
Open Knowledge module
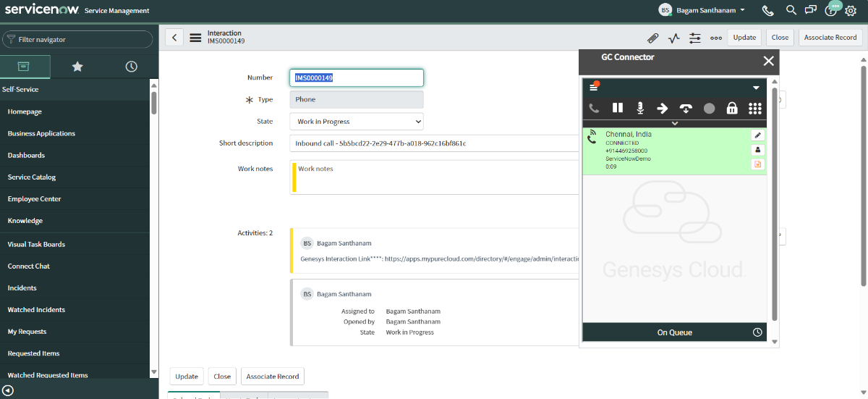25,220
